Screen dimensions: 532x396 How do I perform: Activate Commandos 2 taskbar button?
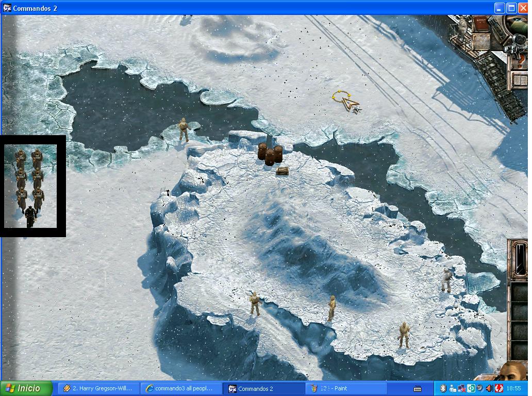point(263,389)
